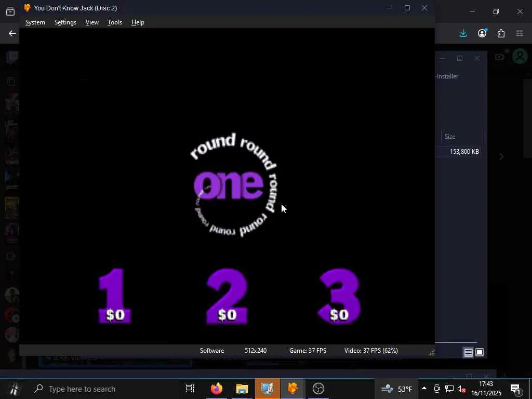Image resolution: width=532 pixels, height=399 pixels.
Task: Maximize the You Don't Know Jack window
Action: click(407, 8)
